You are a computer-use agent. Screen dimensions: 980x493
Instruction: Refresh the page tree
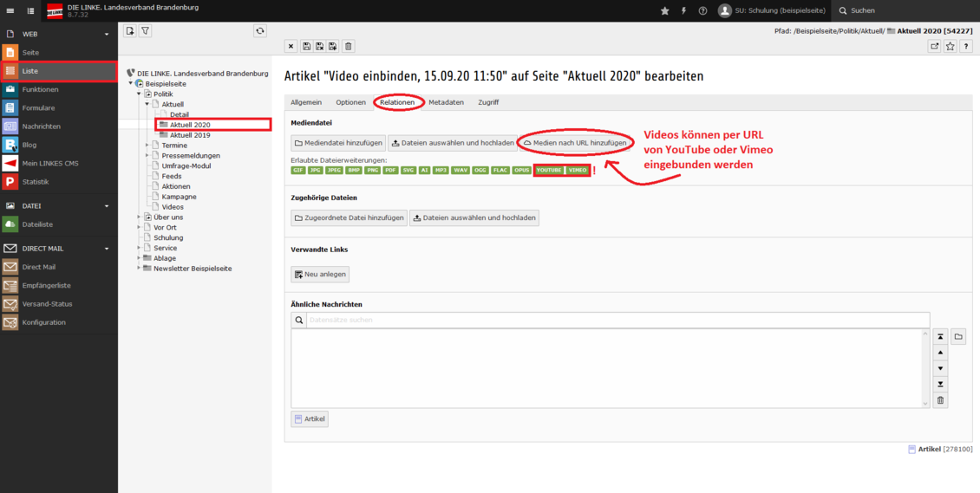pos(260,30)
